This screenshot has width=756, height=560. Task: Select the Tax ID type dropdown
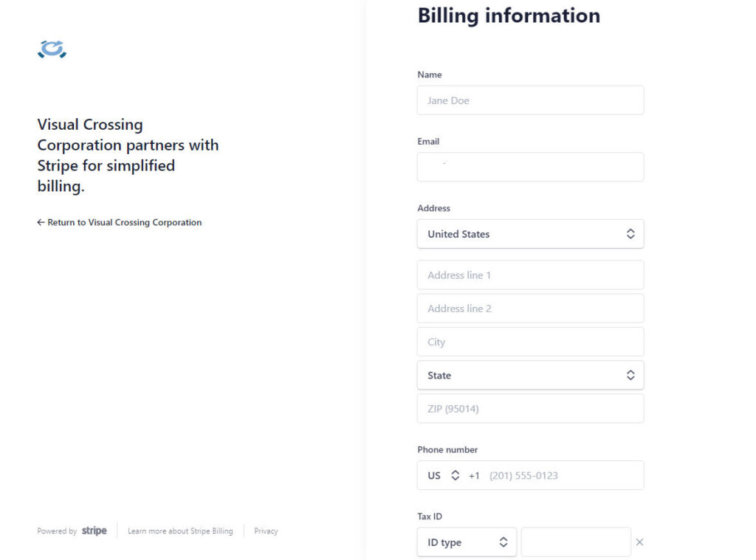[x=467, y=542]
